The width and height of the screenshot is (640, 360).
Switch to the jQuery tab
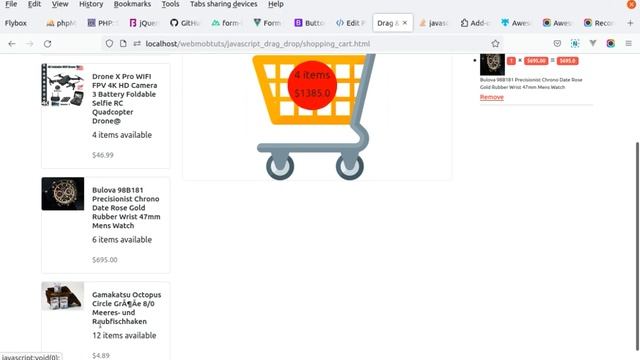[143, 23]
